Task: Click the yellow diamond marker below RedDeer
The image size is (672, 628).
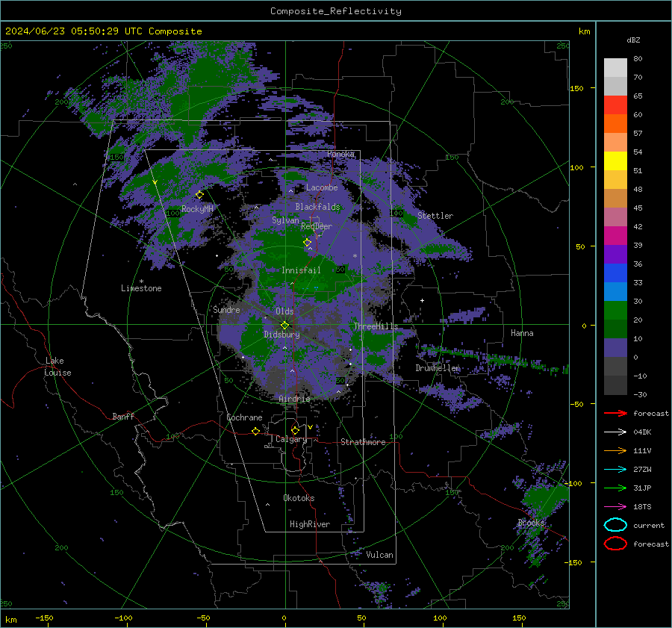Action: [x=308, y=243]
